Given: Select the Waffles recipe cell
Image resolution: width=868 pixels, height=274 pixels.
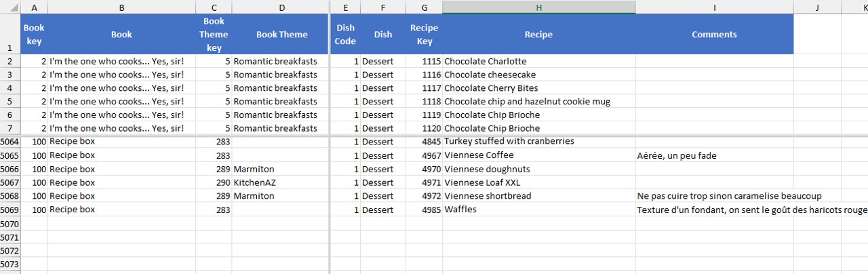Looking at the screenshot, I should pyautogui.click(x=538, y=210).
